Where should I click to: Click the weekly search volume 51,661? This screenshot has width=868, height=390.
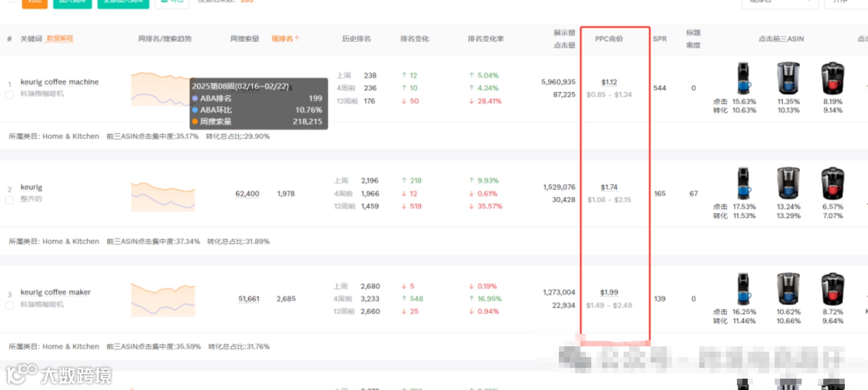point(249,299)
